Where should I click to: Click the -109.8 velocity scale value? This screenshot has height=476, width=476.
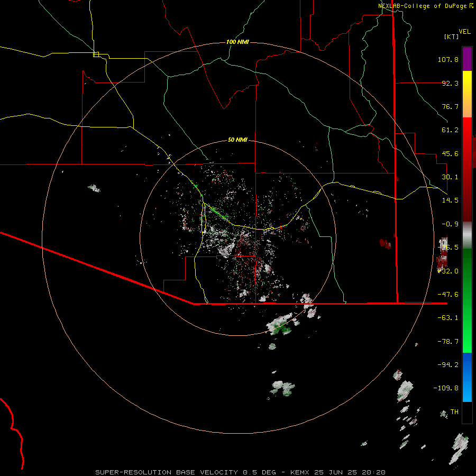coord(446,388)
